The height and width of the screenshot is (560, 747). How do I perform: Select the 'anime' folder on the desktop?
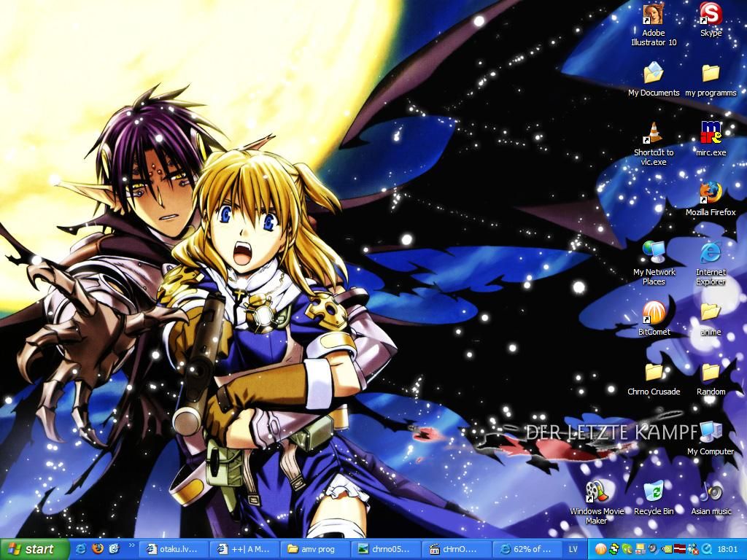coord(711,319)
